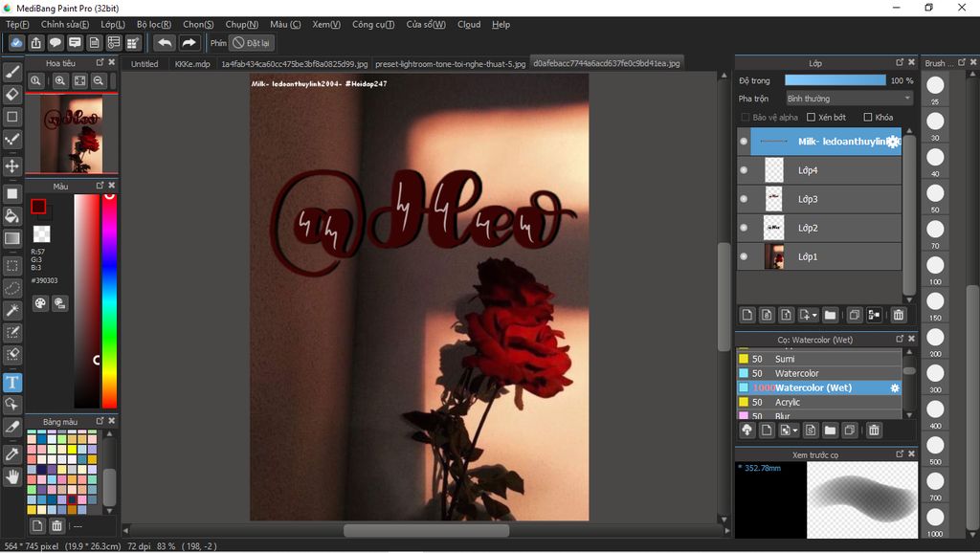The height and width of the screenshot is (553, 980).
Task: Select the Magic Wand tool
Action: point(11,310)
